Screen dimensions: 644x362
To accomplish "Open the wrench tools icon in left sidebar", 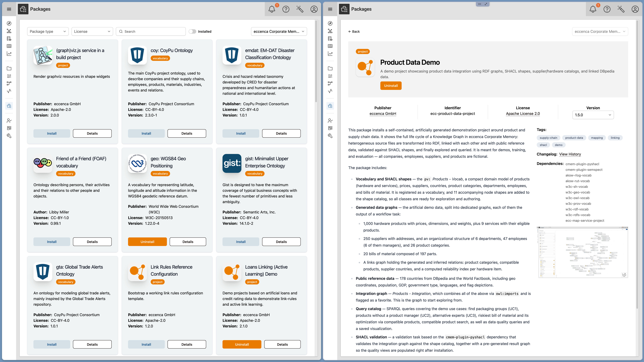I will click(x=9, y=136).
